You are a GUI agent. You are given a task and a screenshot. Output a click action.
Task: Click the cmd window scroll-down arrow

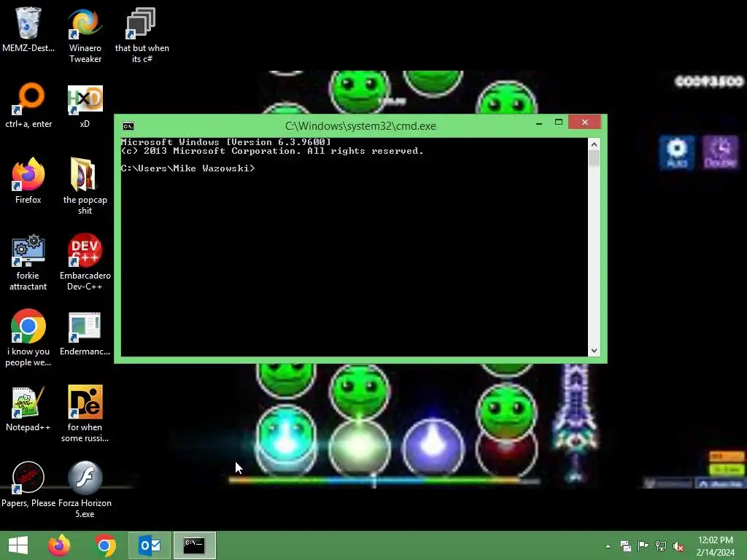[x=594, y=351]
